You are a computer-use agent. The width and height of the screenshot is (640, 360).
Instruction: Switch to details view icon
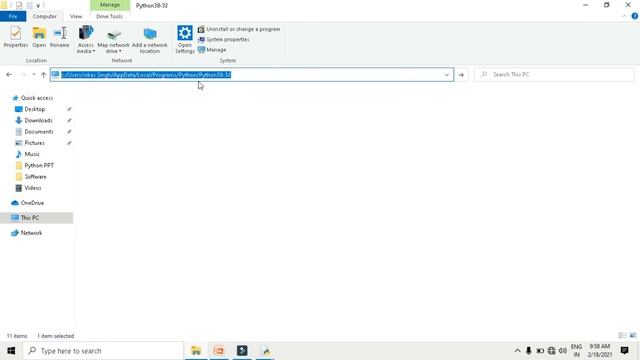point(622,336)
